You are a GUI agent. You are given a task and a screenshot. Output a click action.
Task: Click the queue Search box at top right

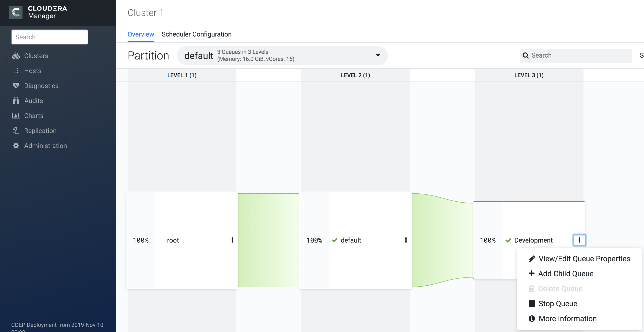point(580,55)
